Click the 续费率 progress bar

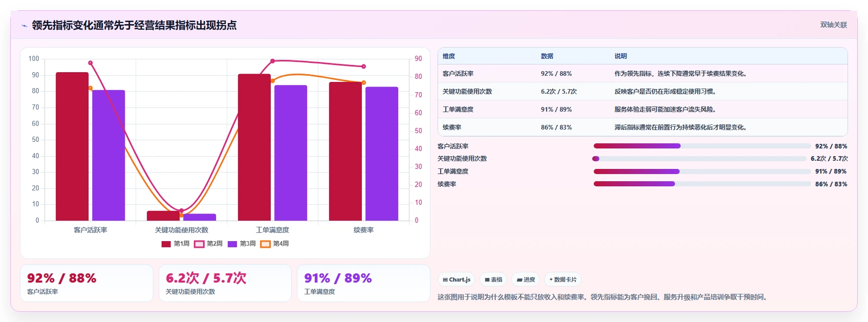pos(702,184)
